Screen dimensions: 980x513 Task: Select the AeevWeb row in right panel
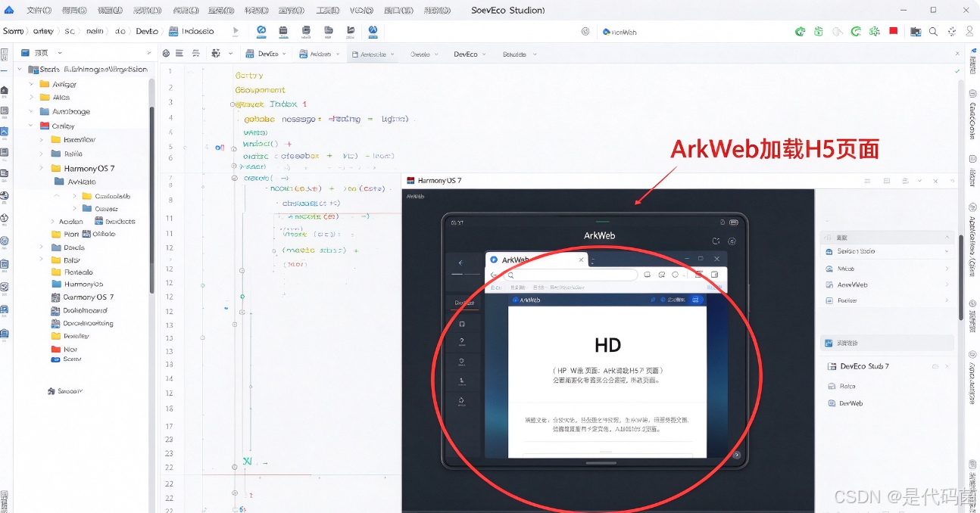885,284
